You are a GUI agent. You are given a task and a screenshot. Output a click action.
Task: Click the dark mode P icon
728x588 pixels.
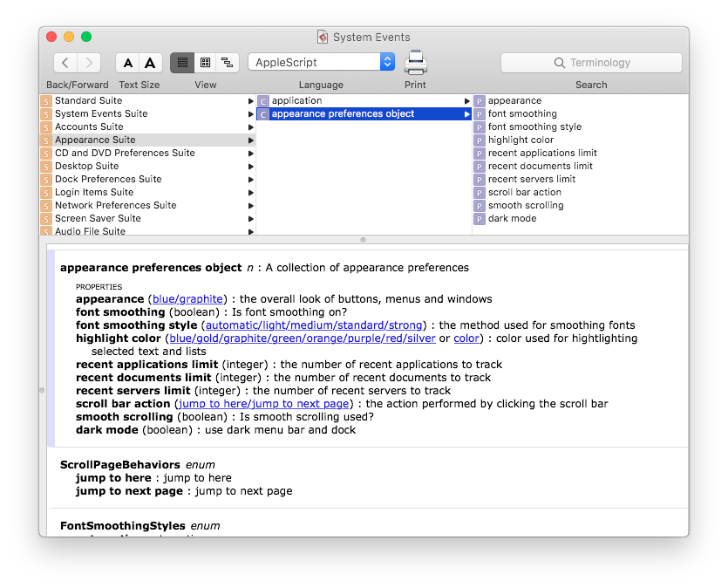[480, 218]
